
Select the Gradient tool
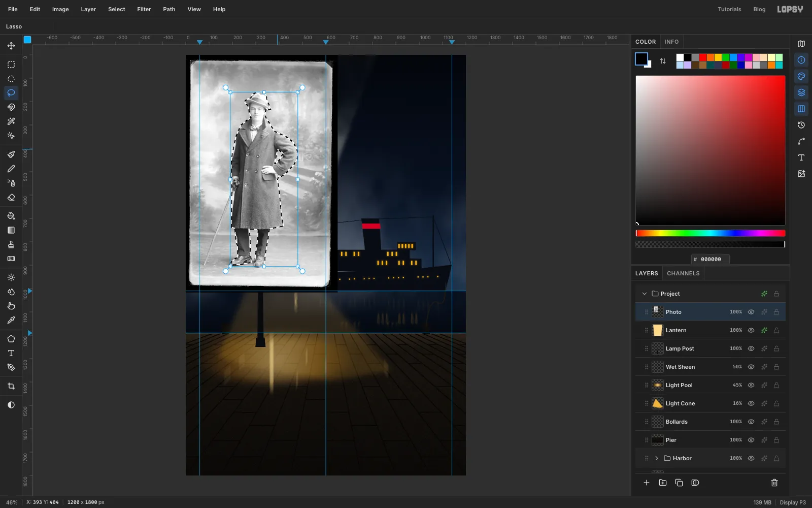coord(11,230)
